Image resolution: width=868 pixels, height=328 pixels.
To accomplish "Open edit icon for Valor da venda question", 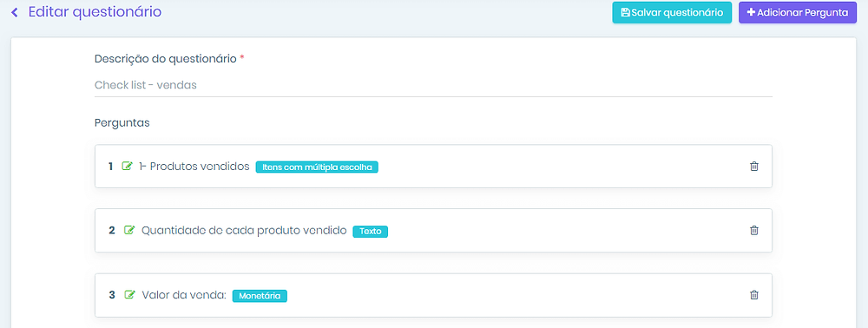I will (x=129, y=295).
